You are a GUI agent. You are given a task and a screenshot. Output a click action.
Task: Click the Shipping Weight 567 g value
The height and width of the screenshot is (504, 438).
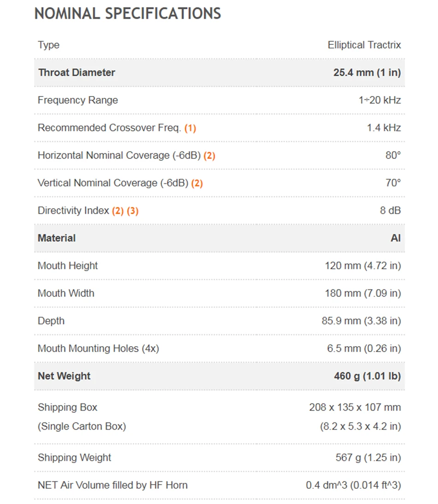pos(368,458)
